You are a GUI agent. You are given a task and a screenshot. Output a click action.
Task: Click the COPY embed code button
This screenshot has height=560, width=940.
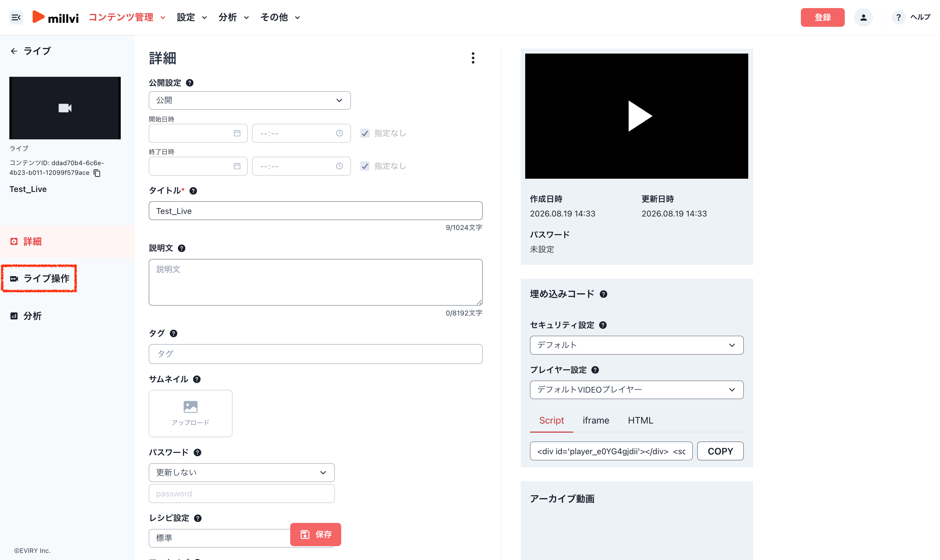[x=720, y=451]
